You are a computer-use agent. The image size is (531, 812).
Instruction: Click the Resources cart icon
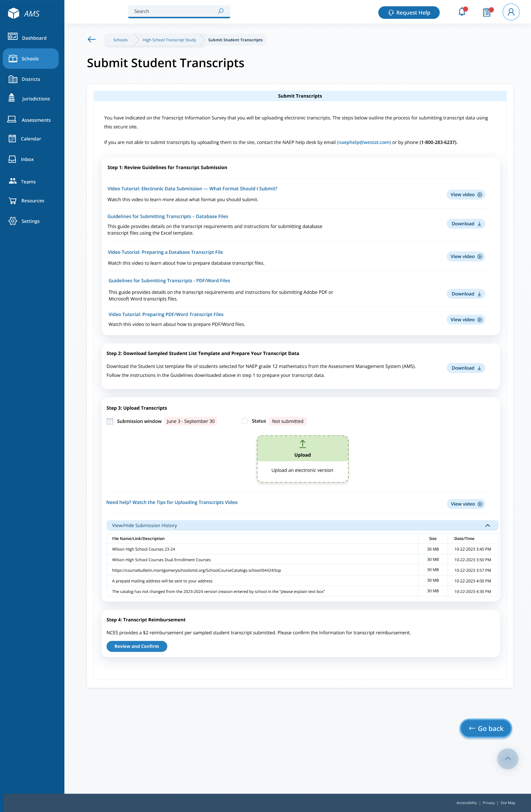[13, 201]
